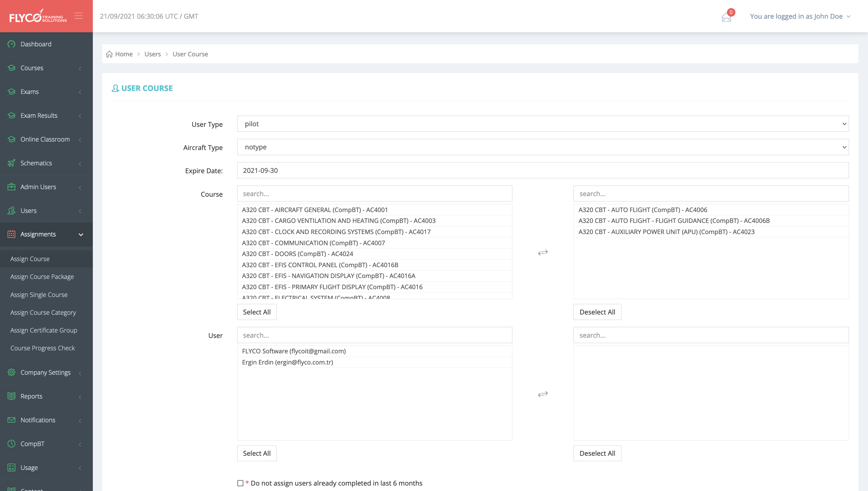The image size is (868, 491).
Task: Select A320 CBT - CLOCK AND RECORDING SYSTEMS
Action: pos(374,232)
